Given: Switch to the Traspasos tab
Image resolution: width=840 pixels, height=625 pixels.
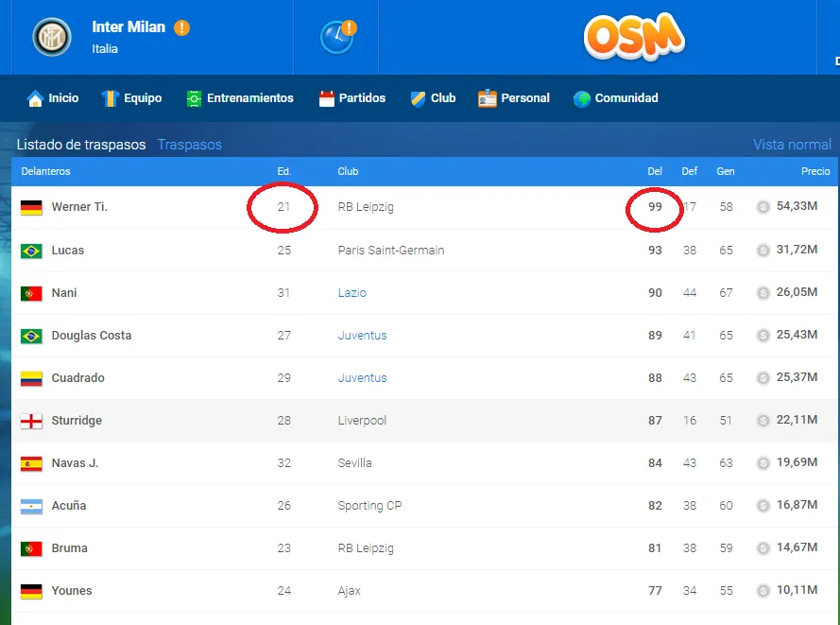Looking at the screenshot, I should point(190,145).
